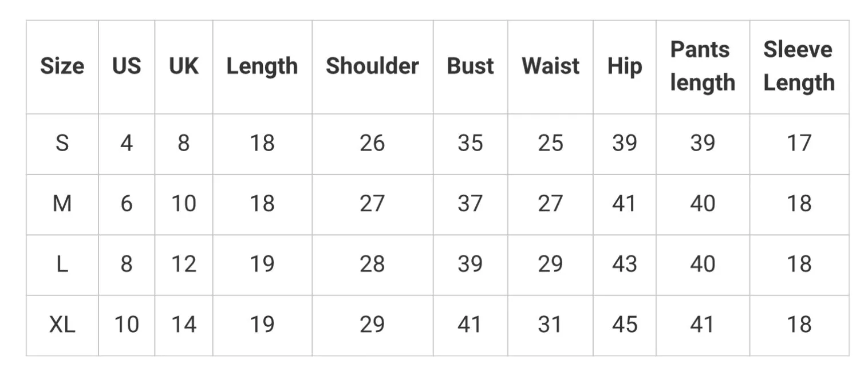Click the Hip column header

[x=624, y=66]
